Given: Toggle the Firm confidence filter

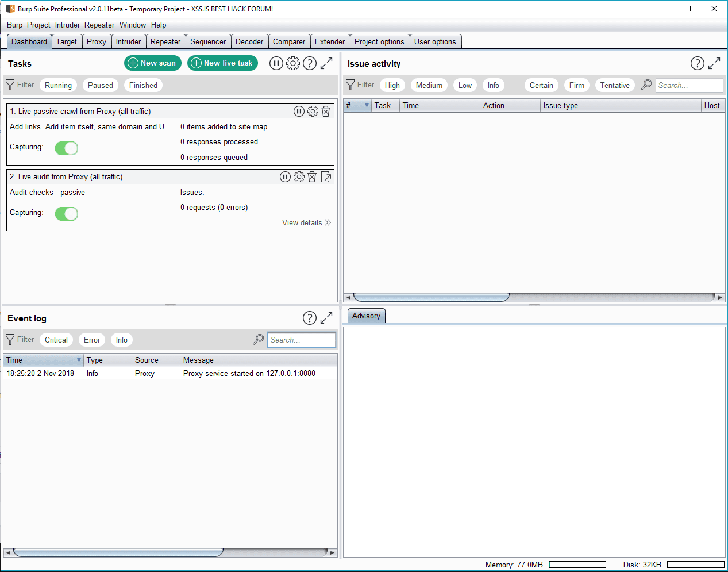Looking at the screenshot, I should 577,85.
